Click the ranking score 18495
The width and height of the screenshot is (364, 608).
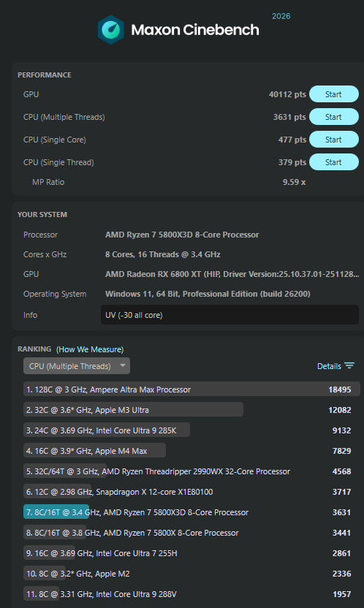tap(340, 389)
